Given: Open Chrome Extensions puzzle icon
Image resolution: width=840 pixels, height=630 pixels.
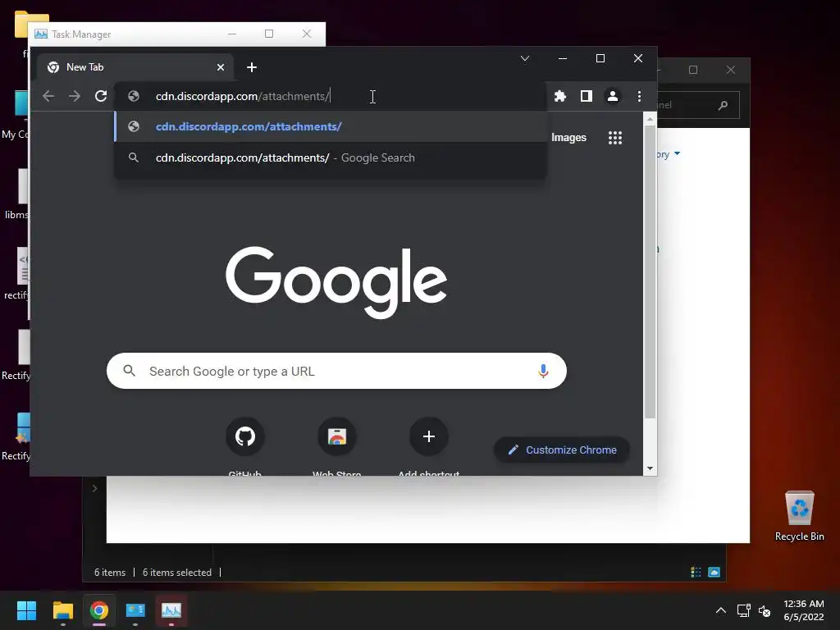Looking at the screenshot, I should [559, 97].
